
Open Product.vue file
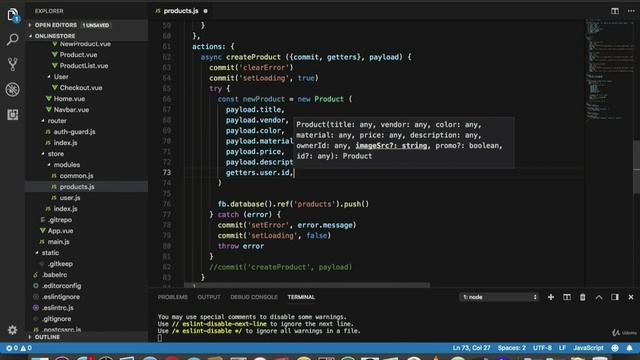(78, 55)
